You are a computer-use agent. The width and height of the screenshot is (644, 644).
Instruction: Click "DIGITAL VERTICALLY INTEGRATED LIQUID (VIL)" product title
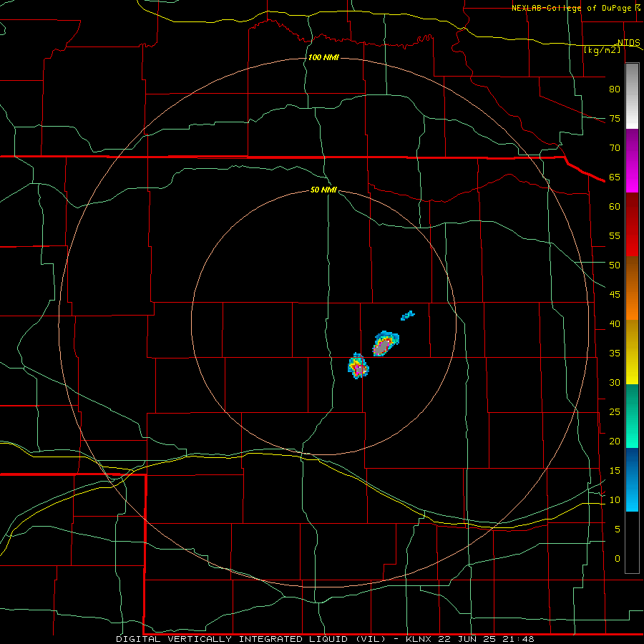pos(251,639)
